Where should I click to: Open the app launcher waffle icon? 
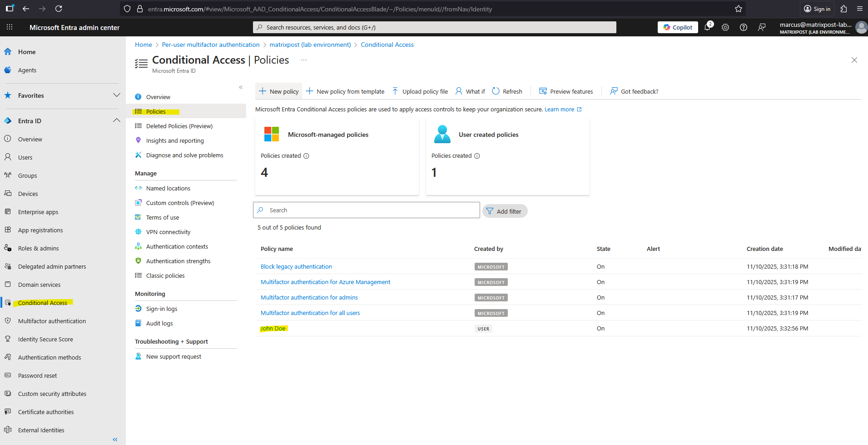pyautogui.click(x=10, y=27)
